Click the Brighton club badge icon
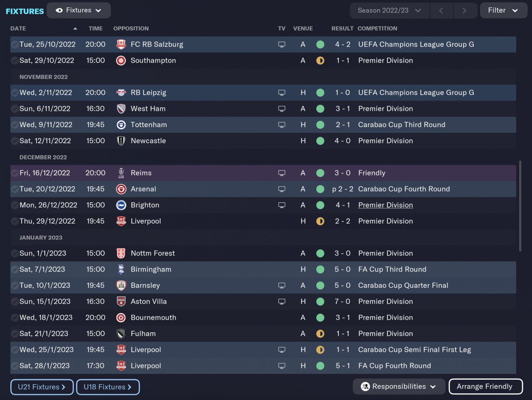This screenshot has width=532, height=400. pos(121,205)
